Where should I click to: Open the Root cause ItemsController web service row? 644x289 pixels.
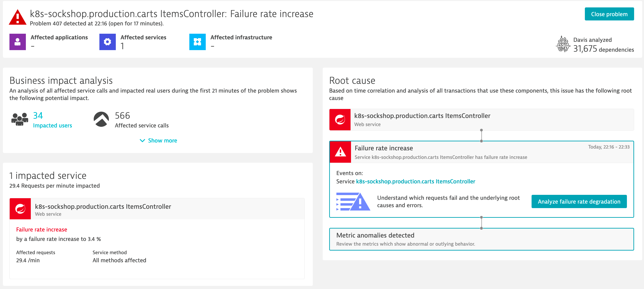coord(481,119)
